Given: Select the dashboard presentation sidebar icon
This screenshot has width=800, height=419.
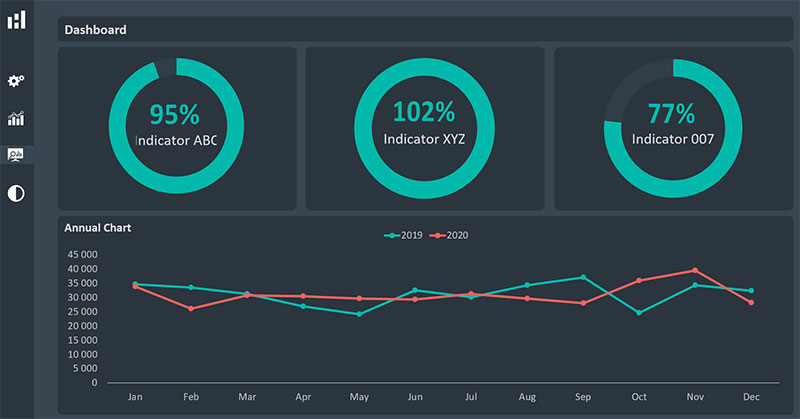Looking at the screenshot, I should pos(16,155).
